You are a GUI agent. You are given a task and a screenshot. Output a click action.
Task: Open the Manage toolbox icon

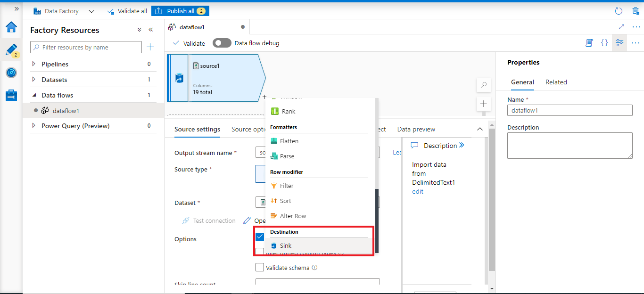(11, 95)
